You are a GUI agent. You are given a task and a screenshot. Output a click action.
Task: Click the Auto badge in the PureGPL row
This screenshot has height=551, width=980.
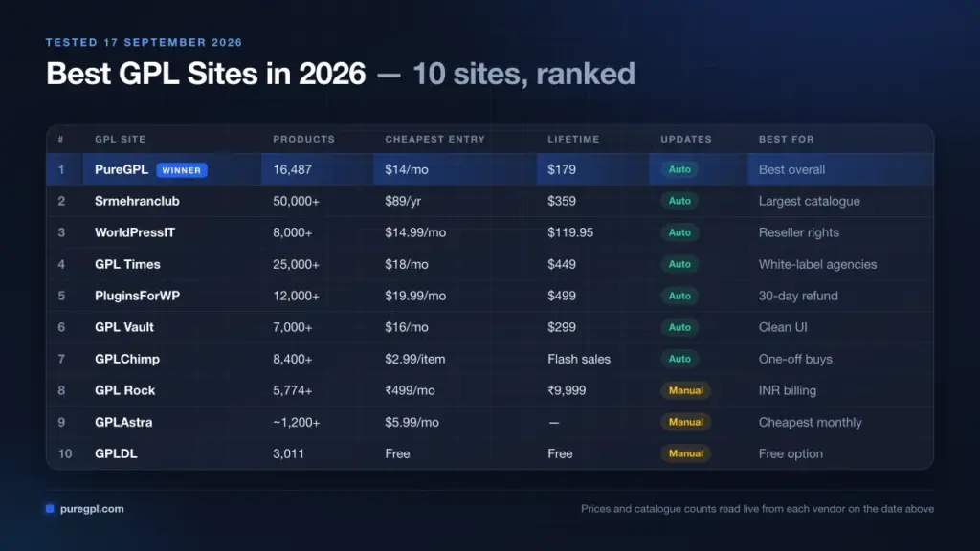(x=679, y=169)
